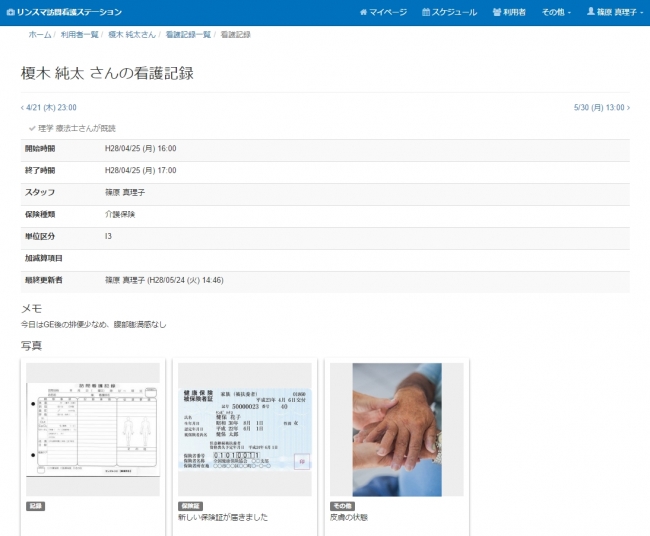Open the health insurance card photo

[x=245, y=428]
